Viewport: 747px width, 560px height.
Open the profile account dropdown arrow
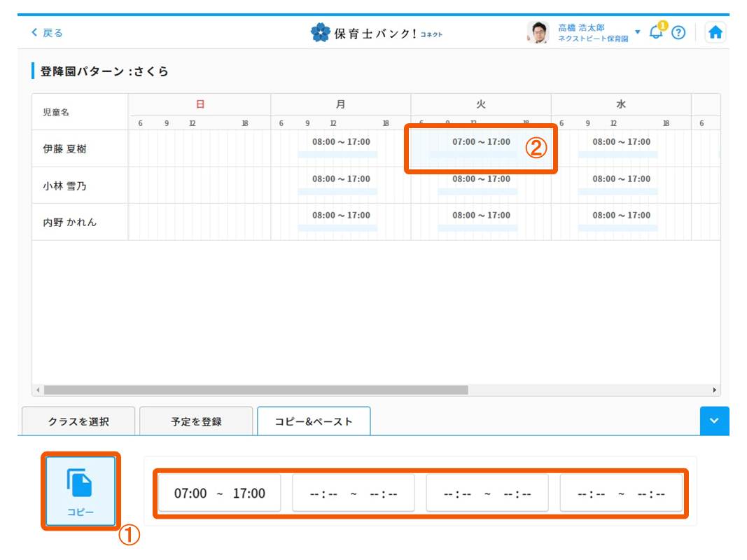pos(637,32)
